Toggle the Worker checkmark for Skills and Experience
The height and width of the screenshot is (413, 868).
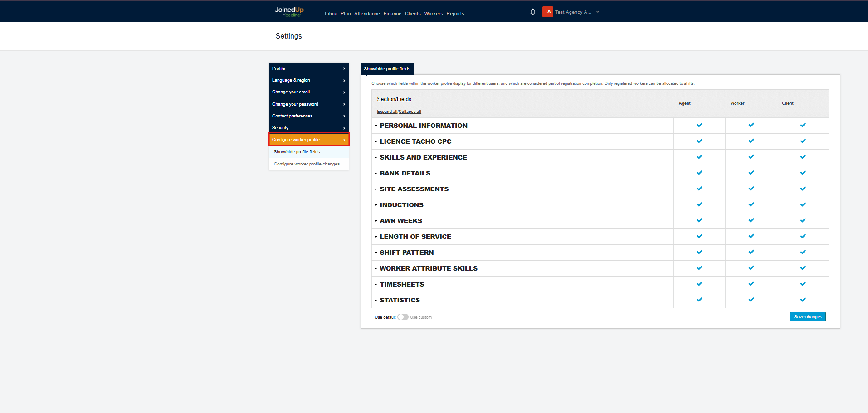coord(751,157)
